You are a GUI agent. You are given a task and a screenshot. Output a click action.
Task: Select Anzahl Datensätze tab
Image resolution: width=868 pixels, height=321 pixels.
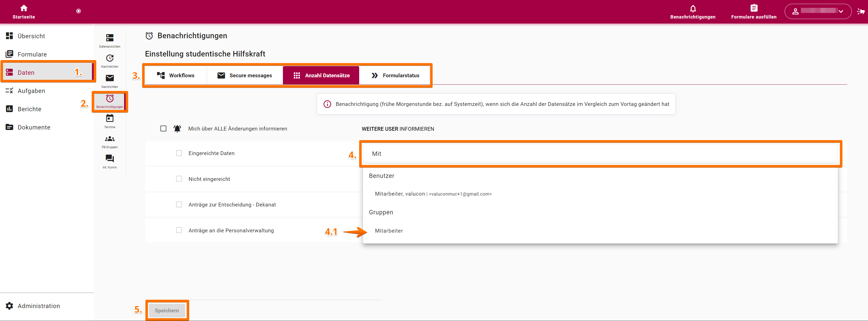(x=321, y=75)
